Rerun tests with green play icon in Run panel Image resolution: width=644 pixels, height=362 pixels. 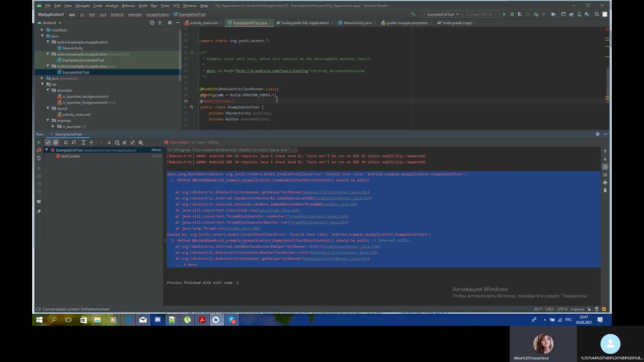(x=39, y=142)
